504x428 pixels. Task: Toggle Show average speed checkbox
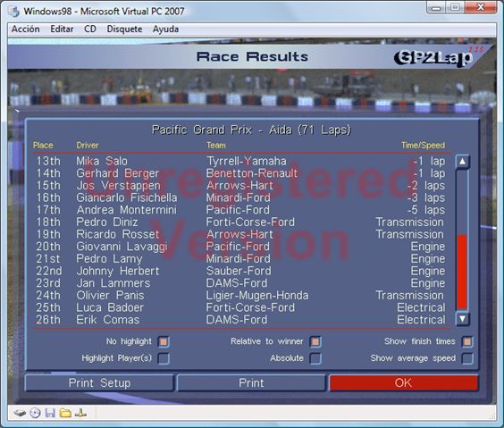click(467, 358)
